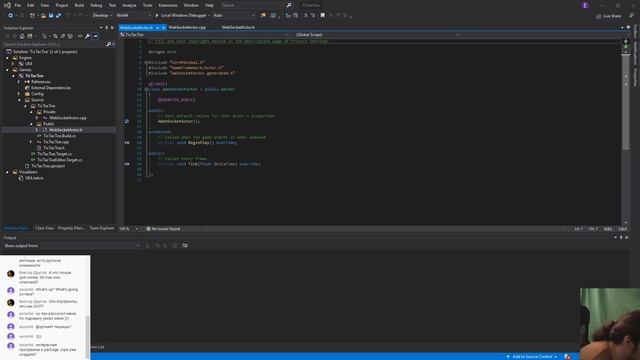Viewport: 640px width, 360px height.
Task: Toggle the bookmark icon in the toolbar
Action: [322, 16]
